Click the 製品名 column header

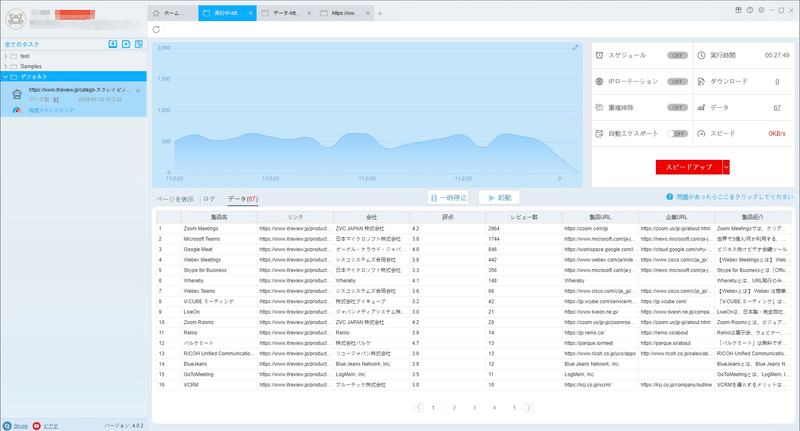coord(219,217)
